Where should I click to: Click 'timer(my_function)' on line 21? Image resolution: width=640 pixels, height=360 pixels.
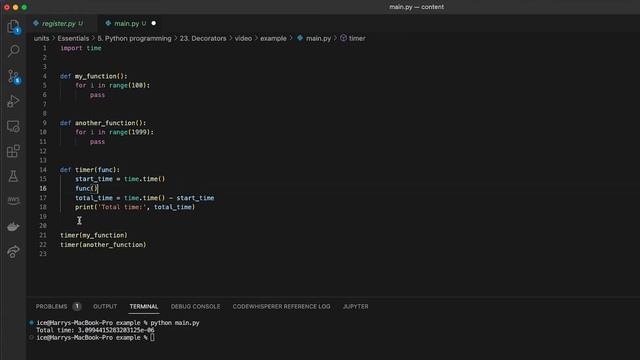tap(94, 235)
